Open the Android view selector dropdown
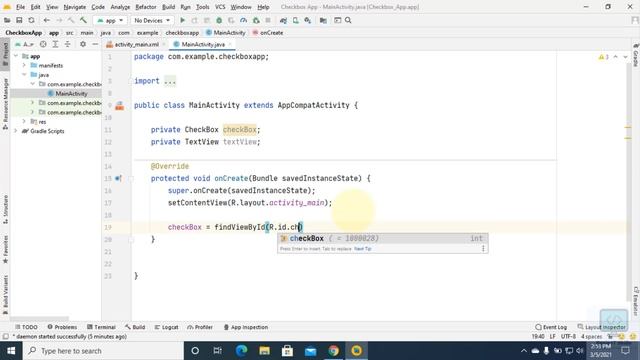Viewport: 640px width, 360px height. click(25, 44)
